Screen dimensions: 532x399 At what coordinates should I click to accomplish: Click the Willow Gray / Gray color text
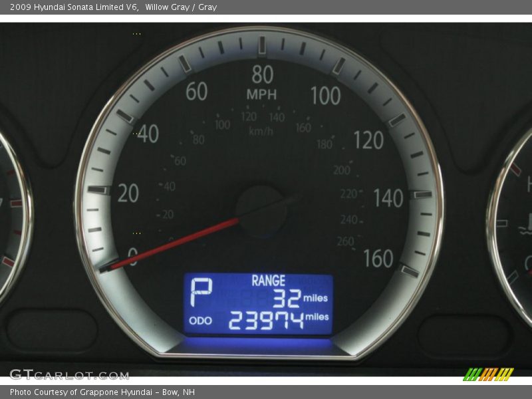pyautogui.click(x=181, y=7)
